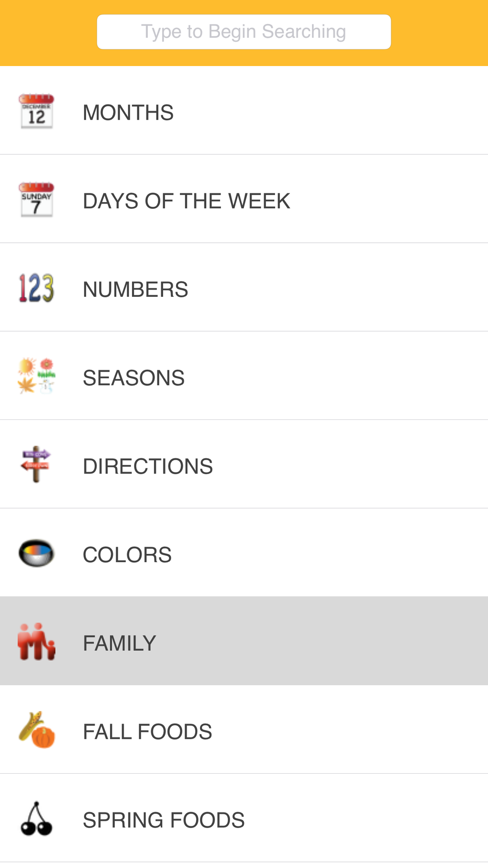This screenshot has width=488, height=868.
Task: Open FALL FOODS category text
Action: [147, 732]
